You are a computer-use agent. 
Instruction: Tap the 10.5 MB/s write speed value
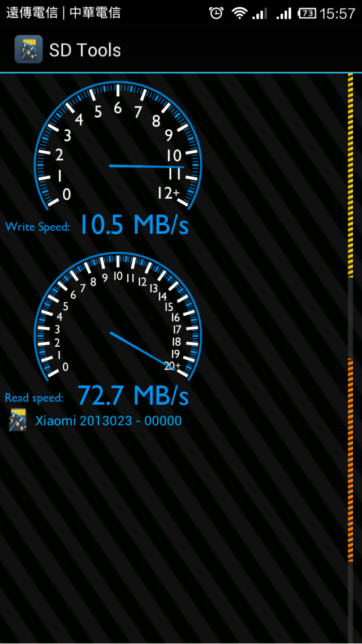pos(133,225)
